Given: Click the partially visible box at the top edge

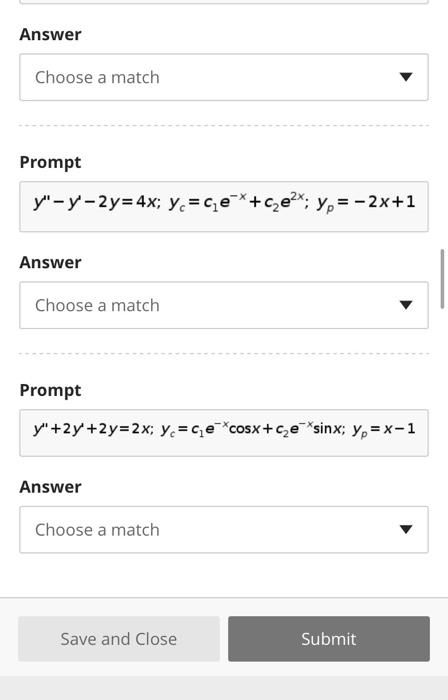Looking at the screenshot, I should coord(224,2).
